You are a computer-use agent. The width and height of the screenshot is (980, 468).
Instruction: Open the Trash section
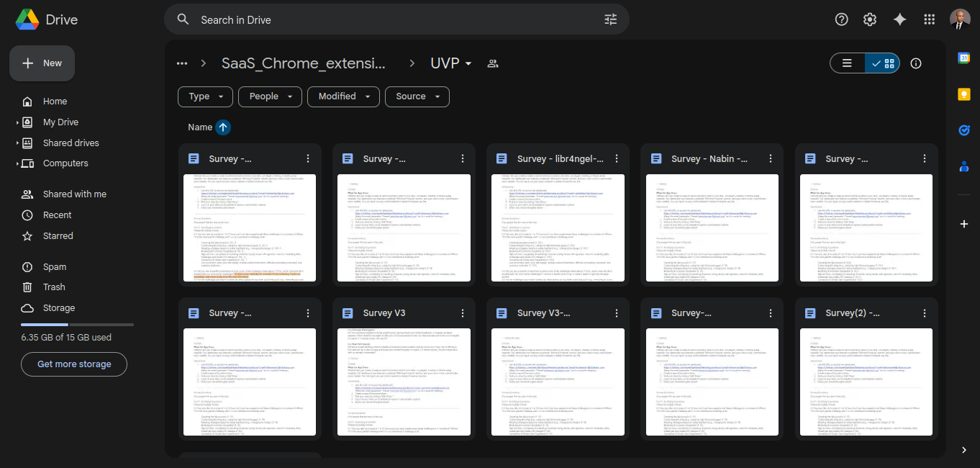[54, 287]
